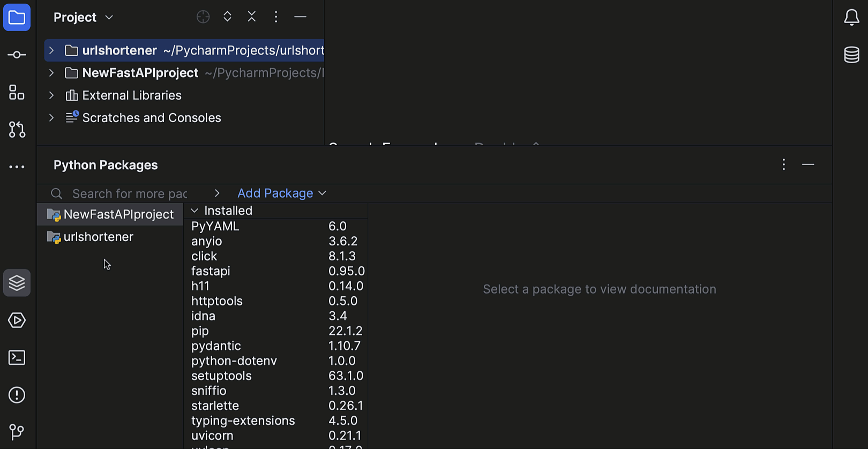Expand the urlshortener project folder
The width and height of the screenshot is (868, 449).
click(x=51, y=50)
